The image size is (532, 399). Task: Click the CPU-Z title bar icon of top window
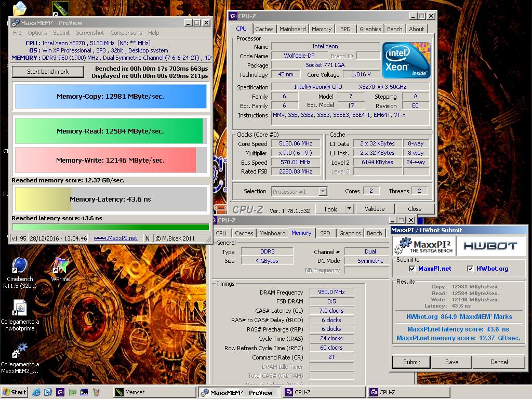coord(233,16)
